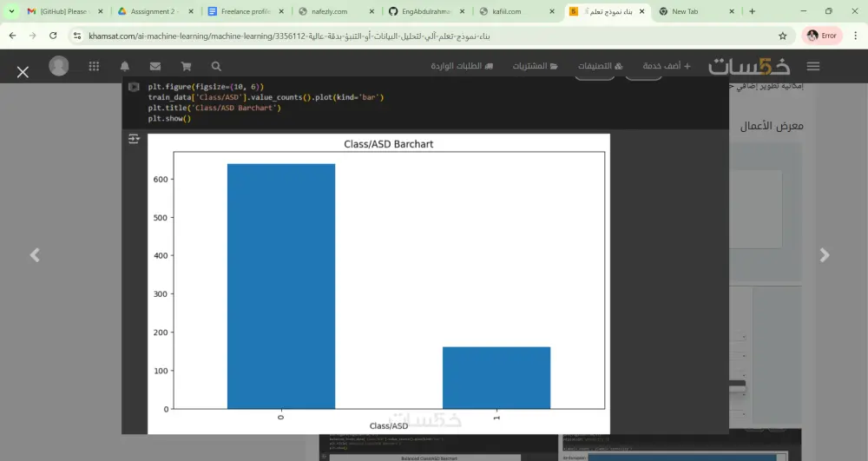Close the image lightbox with the X icon
The image size is (868, 461).
[x=23, y=72]
